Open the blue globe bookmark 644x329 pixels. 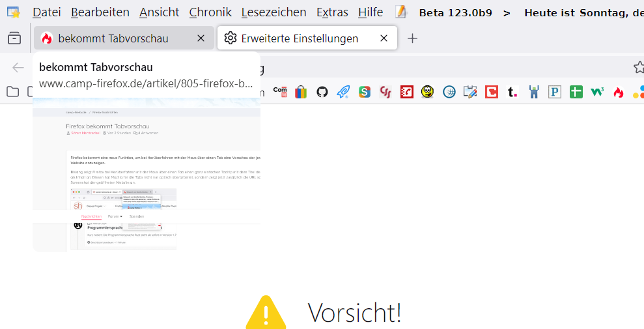point(449,92)
